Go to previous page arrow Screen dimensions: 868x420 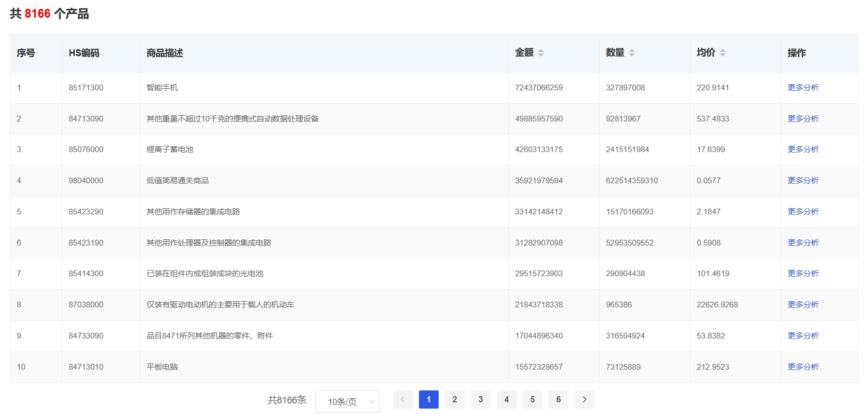coord(403,400)
